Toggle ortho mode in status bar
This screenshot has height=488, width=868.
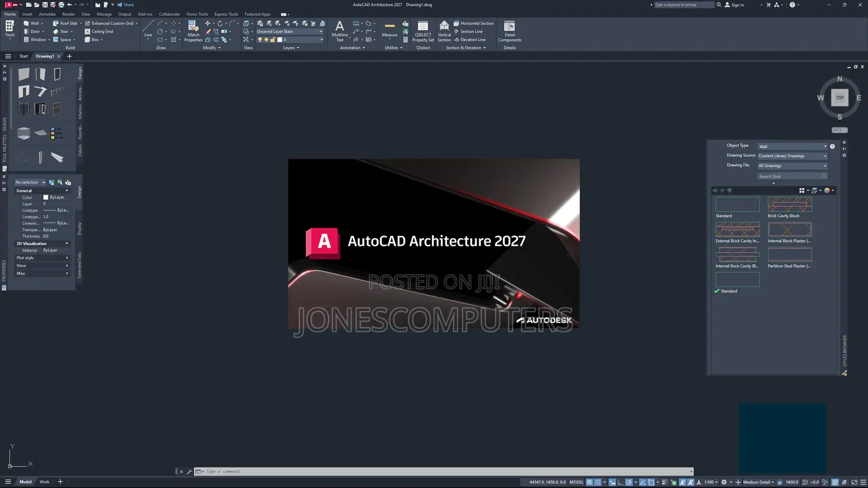(x=620, y=482)
